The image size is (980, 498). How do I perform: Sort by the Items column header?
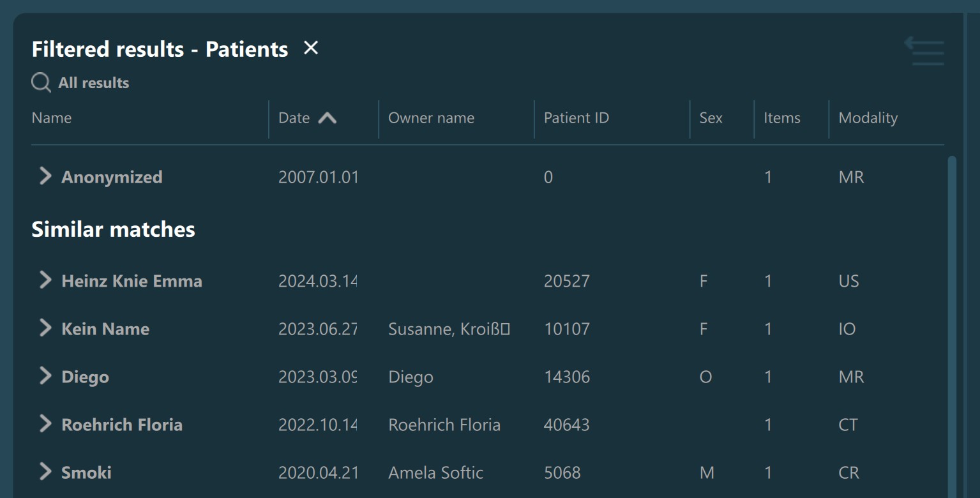click(781, 118)
